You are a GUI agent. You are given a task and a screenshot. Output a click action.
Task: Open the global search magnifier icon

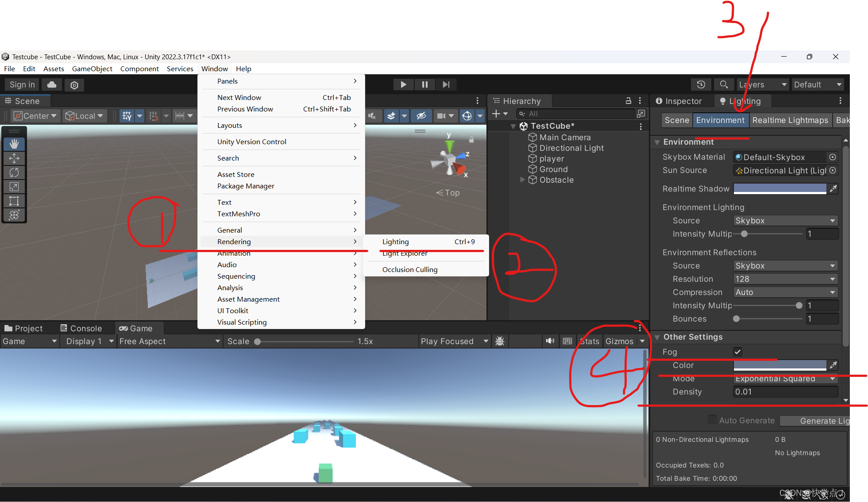(724, 84)
